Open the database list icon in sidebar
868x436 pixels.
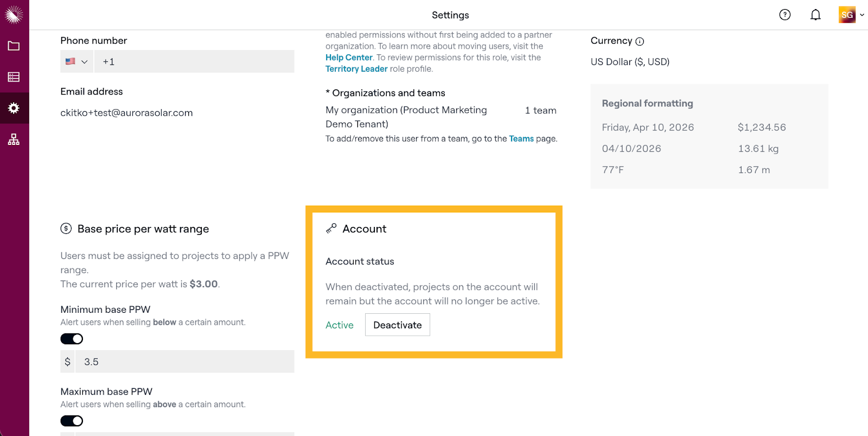pos(14,77)
